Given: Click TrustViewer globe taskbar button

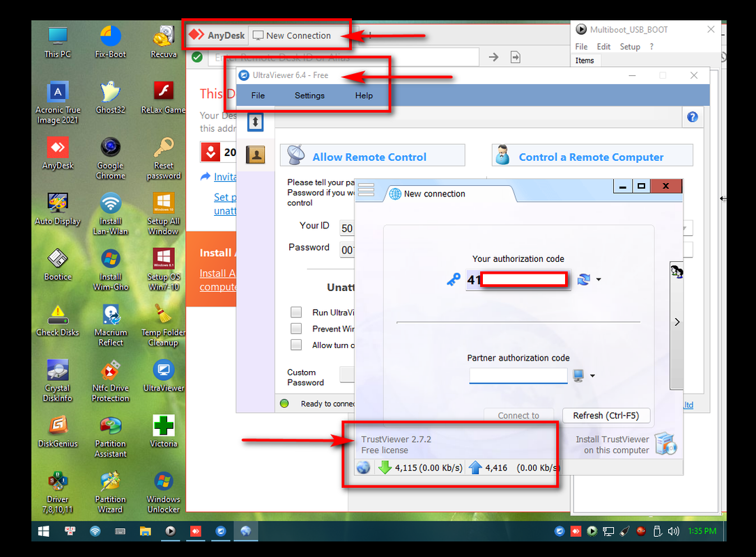Looking at the screenshot, I should coord(246,531).
